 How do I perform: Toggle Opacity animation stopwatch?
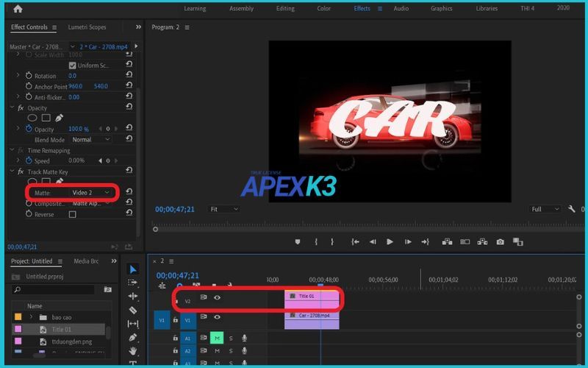(x=29, y=129)
